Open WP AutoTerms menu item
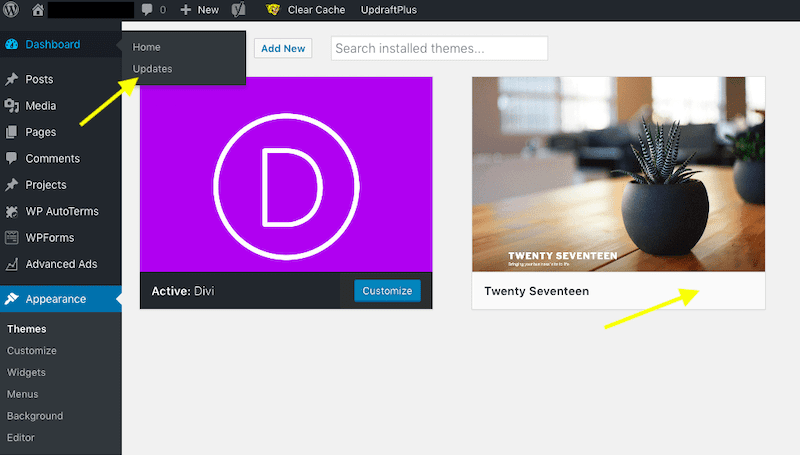 click(x=61, y=212)
